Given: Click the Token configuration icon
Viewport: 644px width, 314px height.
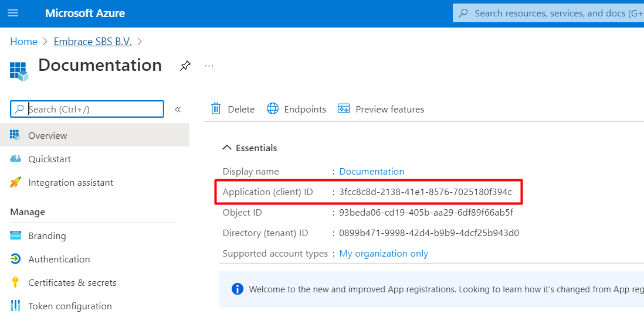Looking at the screenshot, I should [16, 306].
